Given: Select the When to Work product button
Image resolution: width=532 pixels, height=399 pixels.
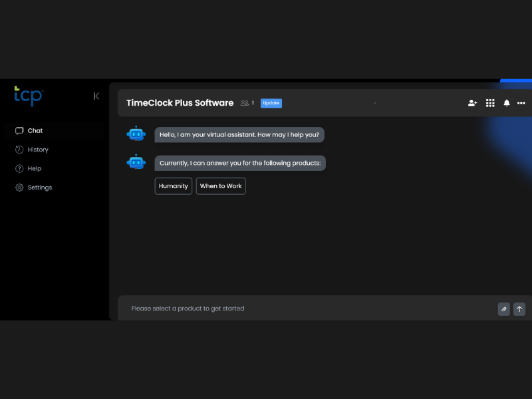Looking at the screenshot, I should (x=221, y=186).
